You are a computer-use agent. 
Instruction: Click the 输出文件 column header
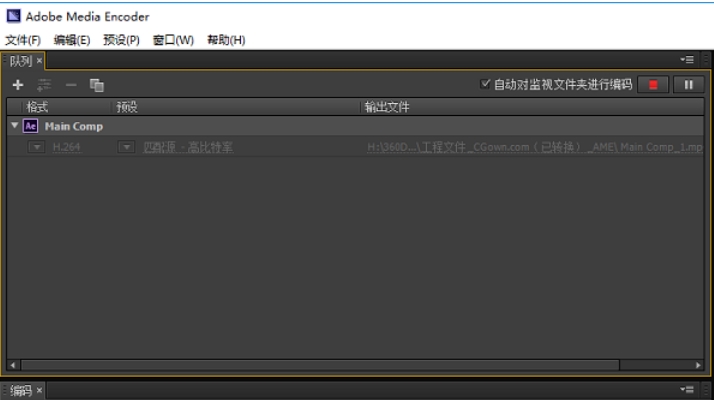(387, 108)
